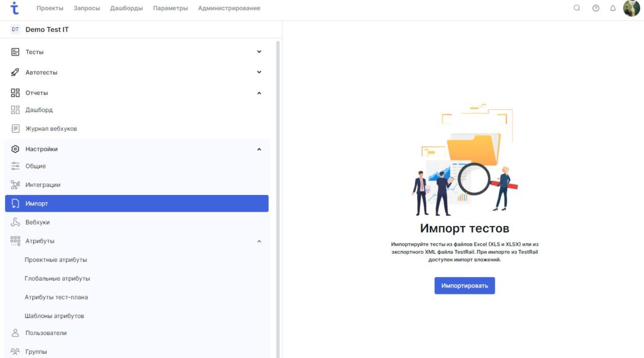Click the Настройки gear icon
This screenshot has width=644, height=358.
pyautogui.click(x=15, y=149)
